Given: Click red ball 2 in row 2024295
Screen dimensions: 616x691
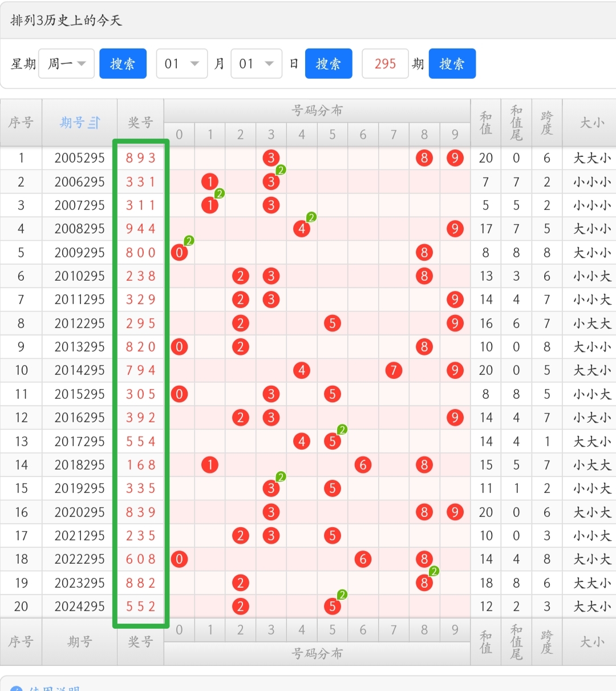Looking at the screenshot, I should click(x=241, y=607).
